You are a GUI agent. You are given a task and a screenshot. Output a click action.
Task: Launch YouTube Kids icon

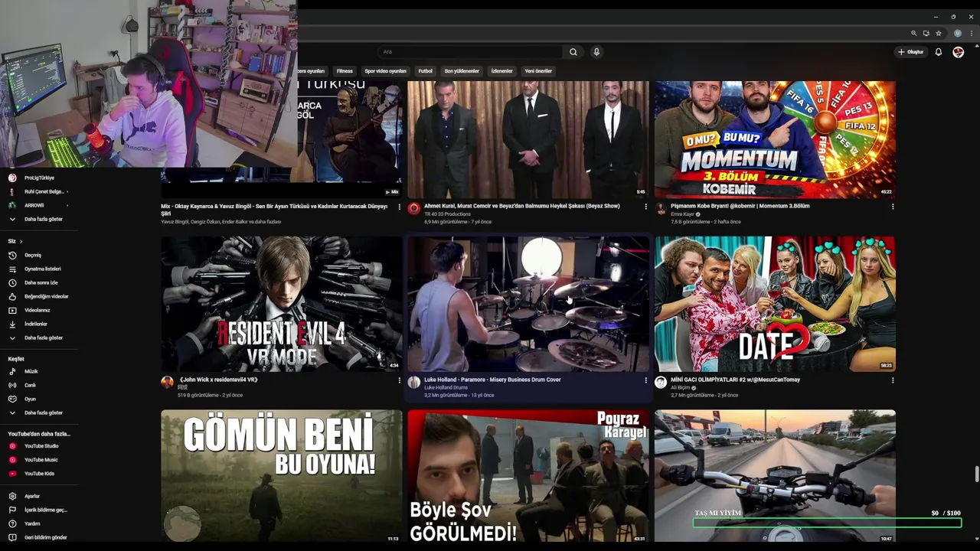12,474
